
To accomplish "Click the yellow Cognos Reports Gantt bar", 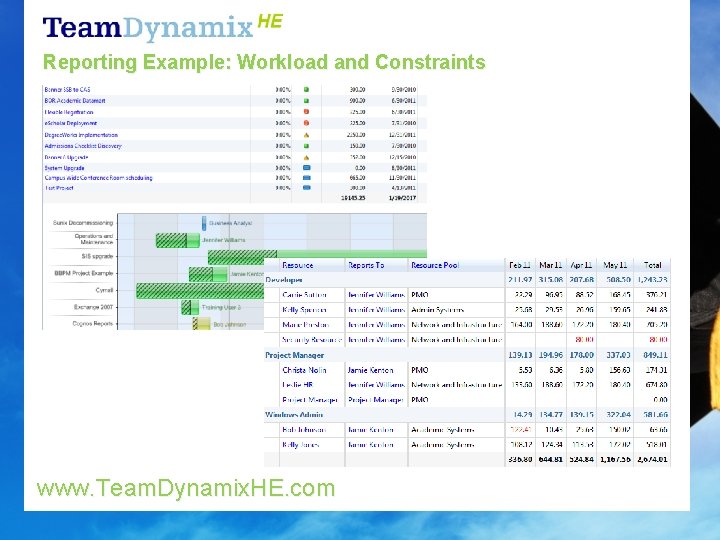I will click(201, 324).
